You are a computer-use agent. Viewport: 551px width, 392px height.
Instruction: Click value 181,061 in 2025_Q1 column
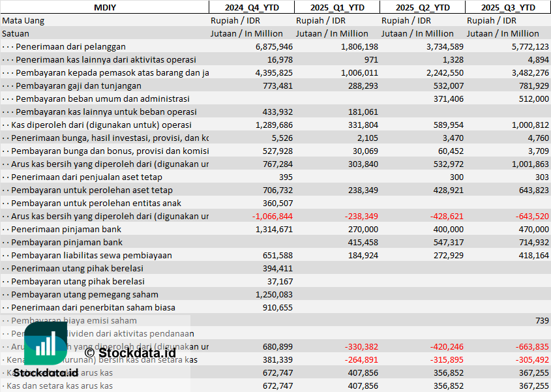pyautogui.click(x=363, y=112)
